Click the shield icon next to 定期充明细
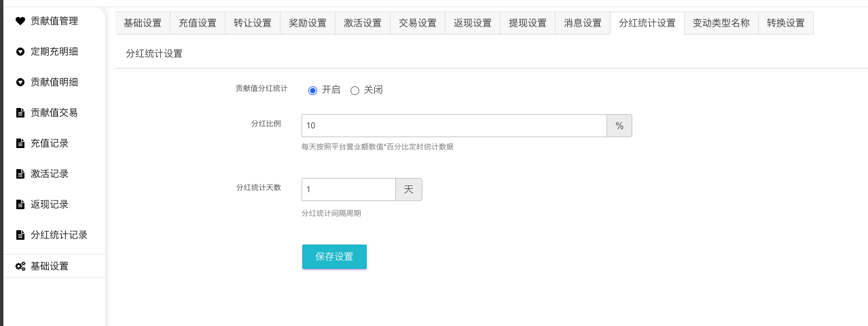 coord(20,52)
